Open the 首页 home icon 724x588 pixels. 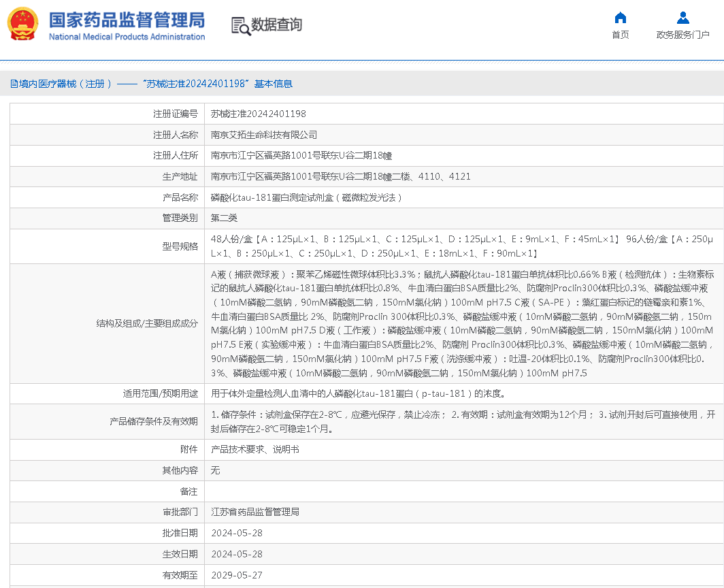[621, 18]
